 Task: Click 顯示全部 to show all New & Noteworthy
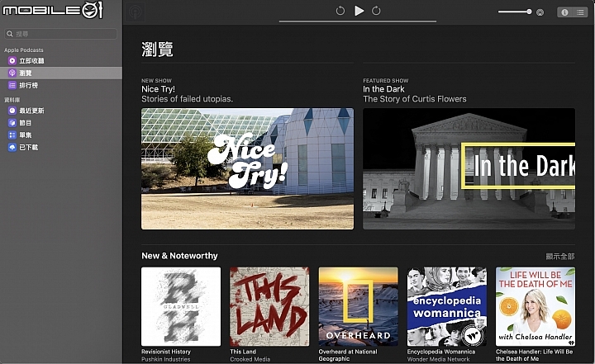tap(560, 257)
